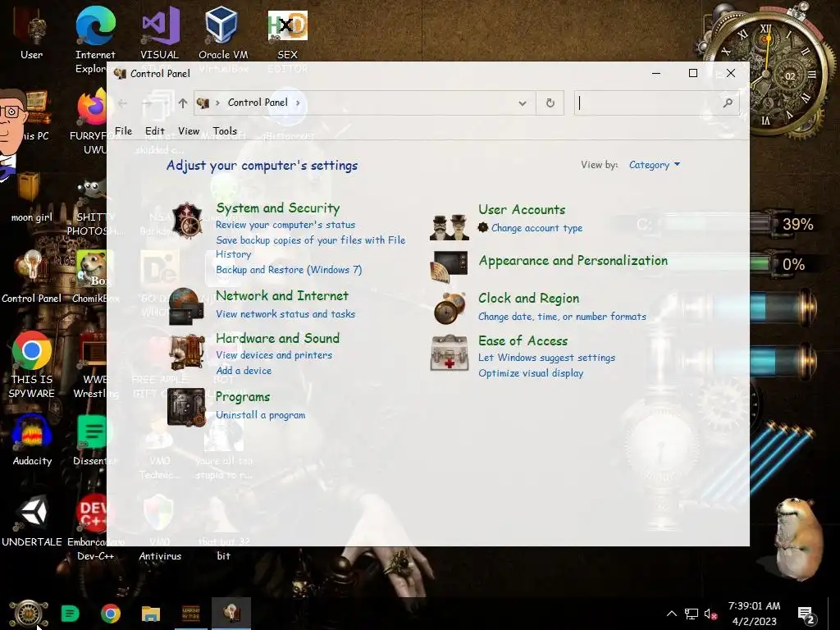Open File Explorer from the taskbar
The width and height of the screenshot is (840, 630).
tap(151, 614)
